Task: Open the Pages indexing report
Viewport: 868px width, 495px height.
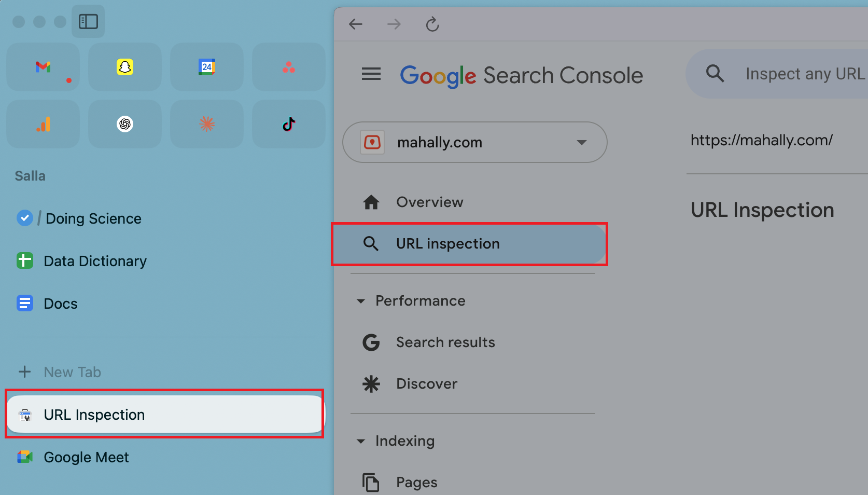Action: click(x=416, y=482)
